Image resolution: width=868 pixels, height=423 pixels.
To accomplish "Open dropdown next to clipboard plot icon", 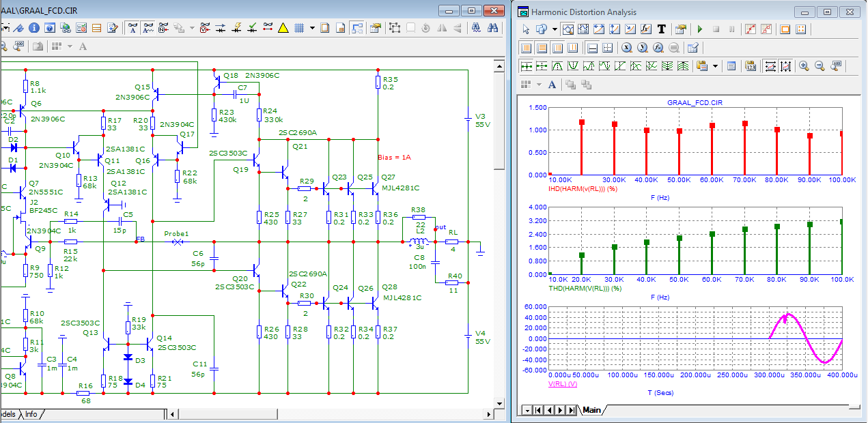I will (x=716, y=66).
